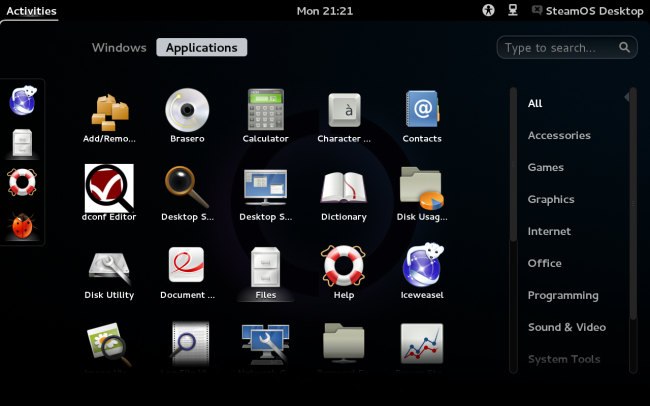The height and width of the screenshot is (406, 650).
Task: Launch Brasero disc burner
Action: point(187,117)
